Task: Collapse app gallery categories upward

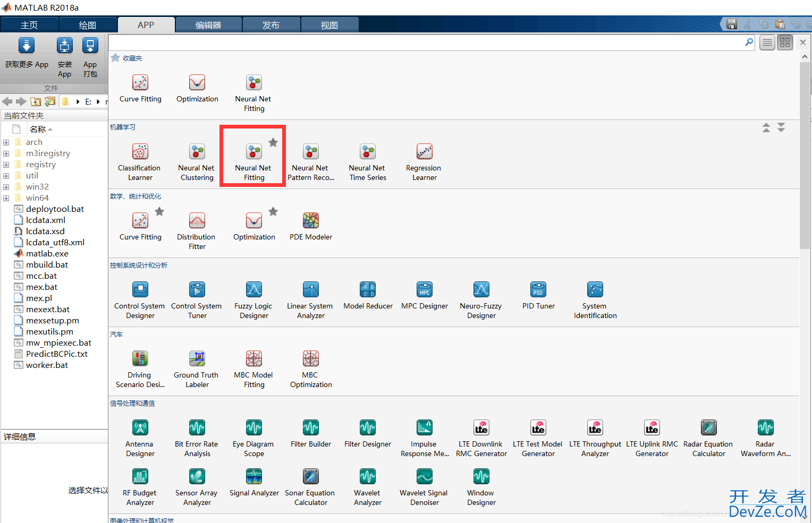Action: [x=766, y=127]
